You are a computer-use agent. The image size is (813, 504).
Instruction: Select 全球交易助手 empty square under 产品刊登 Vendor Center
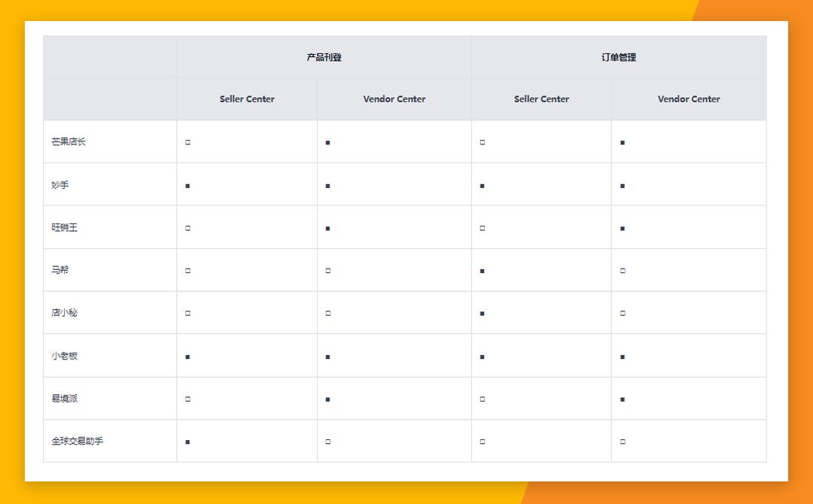(x=327, y=442)
